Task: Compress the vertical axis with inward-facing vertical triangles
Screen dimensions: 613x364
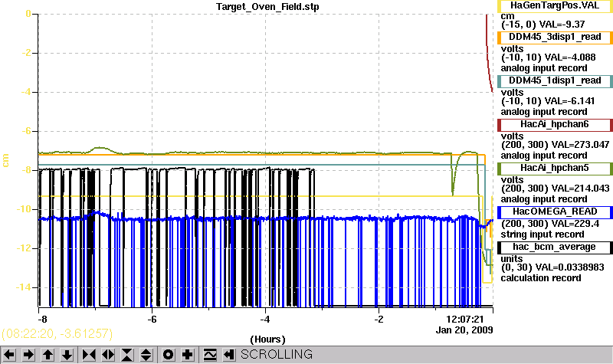Action: pos(127,355)
